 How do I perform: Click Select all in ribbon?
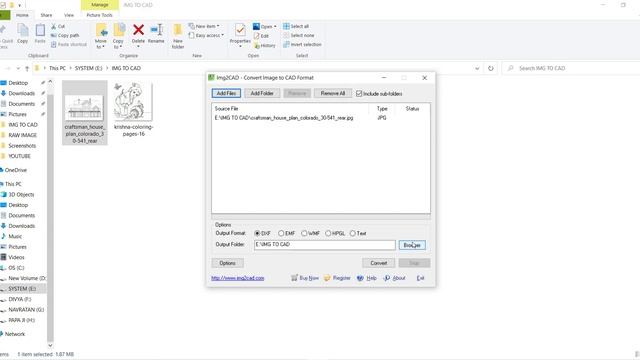296,26
